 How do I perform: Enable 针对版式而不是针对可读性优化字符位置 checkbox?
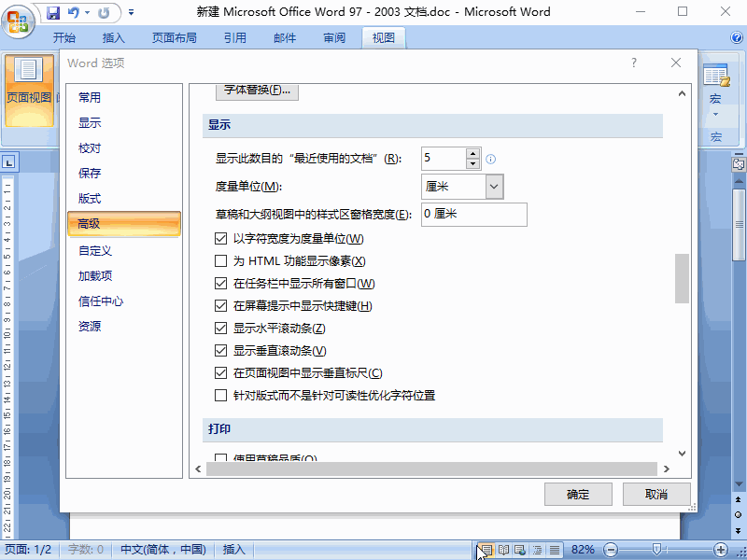click(x=220, y=395)
